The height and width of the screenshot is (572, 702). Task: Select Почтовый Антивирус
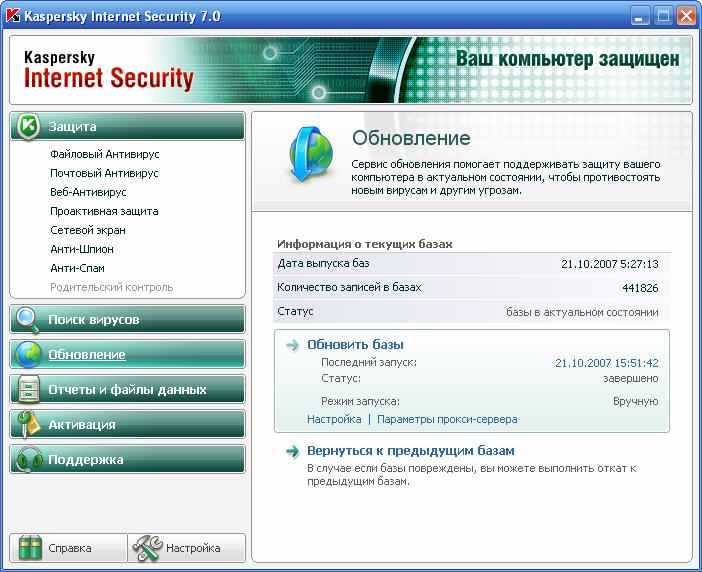point(104,173)
